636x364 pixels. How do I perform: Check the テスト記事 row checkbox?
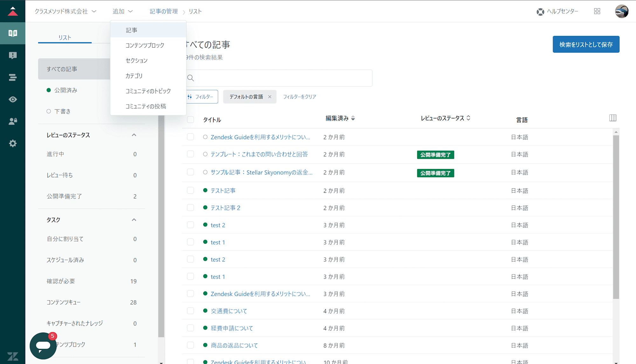pos(190,190)
